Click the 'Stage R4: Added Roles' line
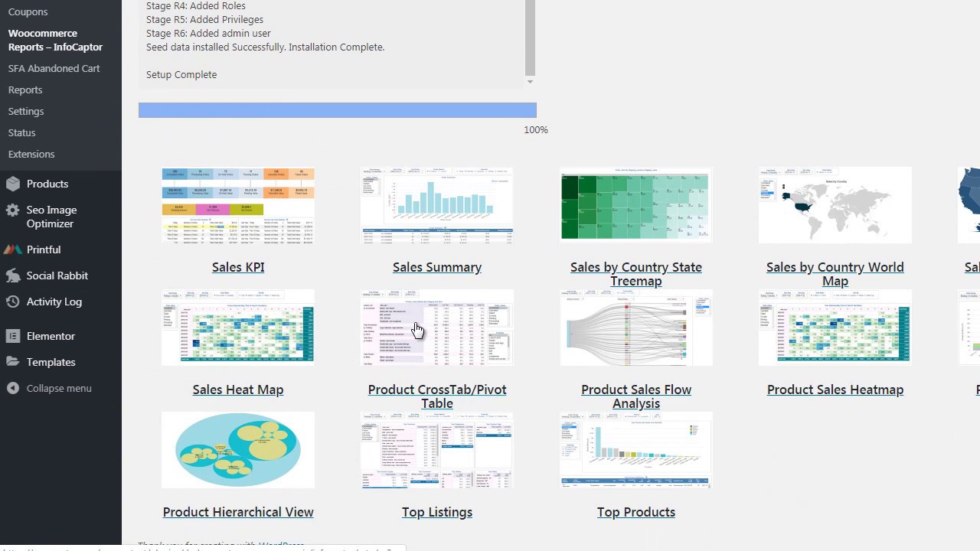This screenshot has width=980, height=551. [x=196, y=5]
